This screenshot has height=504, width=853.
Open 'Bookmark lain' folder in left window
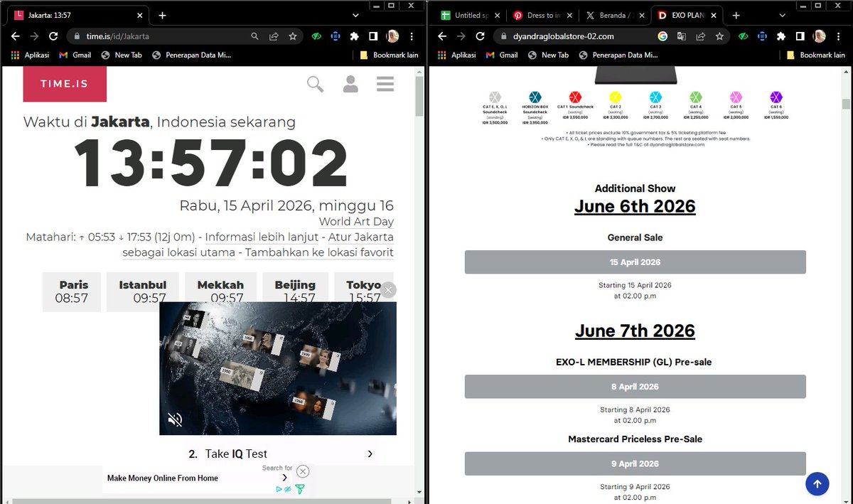pos(389,55)
